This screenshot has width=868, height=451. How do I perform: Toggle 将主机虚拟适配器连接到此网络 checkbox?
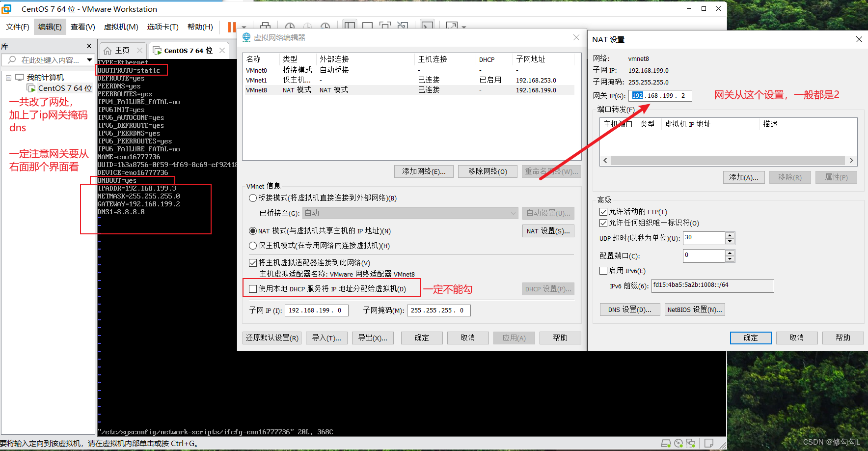tap(253, 263)
